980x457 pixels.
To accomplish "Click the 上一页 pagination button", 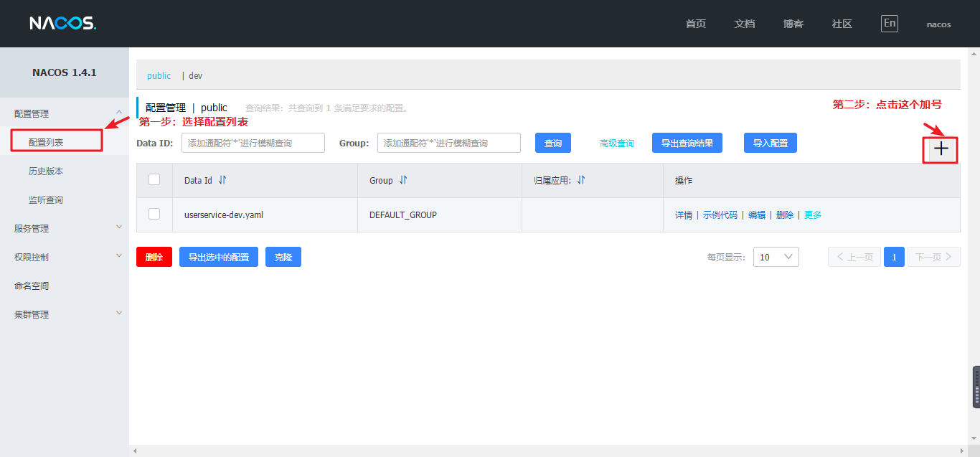I will [x=854, y=257].
